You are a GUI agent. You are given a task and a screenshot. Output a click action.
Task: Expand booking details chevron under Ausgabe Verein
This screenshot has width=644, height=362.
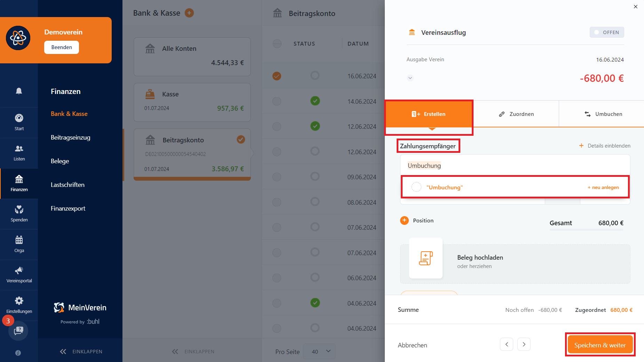410,78
